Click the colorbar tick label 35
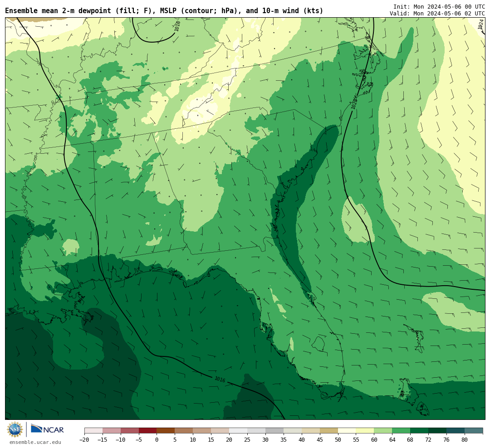Viewport: 490px width, 448px height. 284,440
